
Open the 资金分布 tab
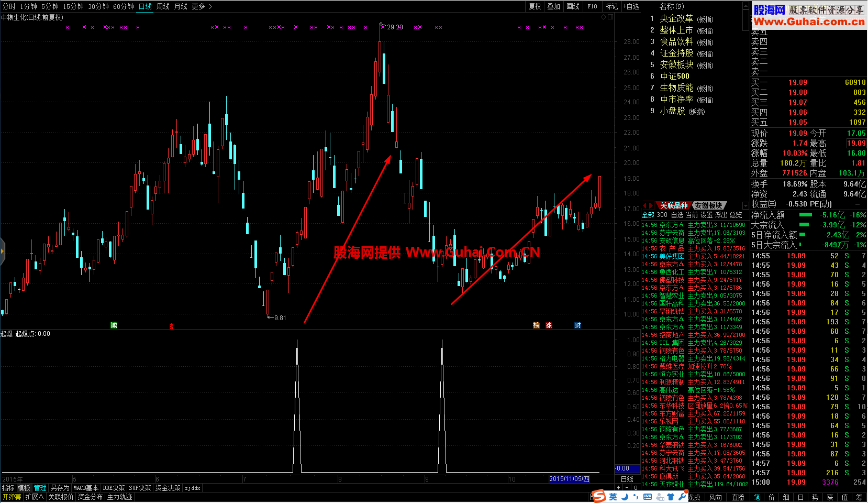(90, 497)
